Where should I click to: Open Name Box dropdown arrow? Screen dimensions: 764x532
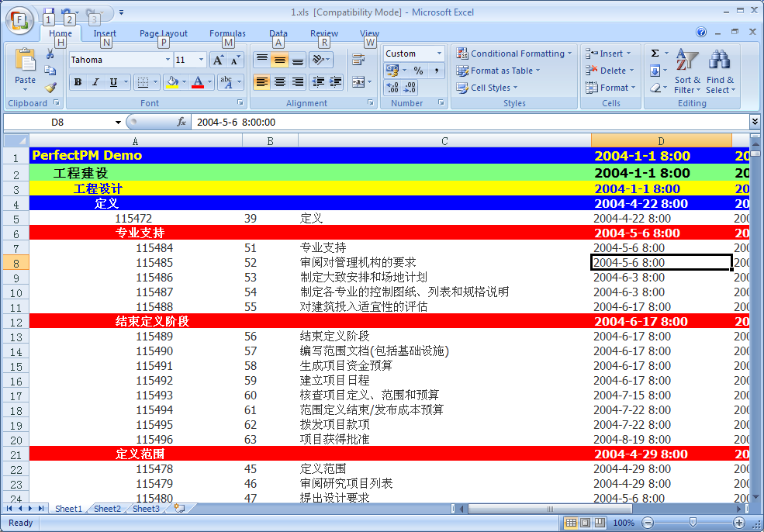click(118, 123)
